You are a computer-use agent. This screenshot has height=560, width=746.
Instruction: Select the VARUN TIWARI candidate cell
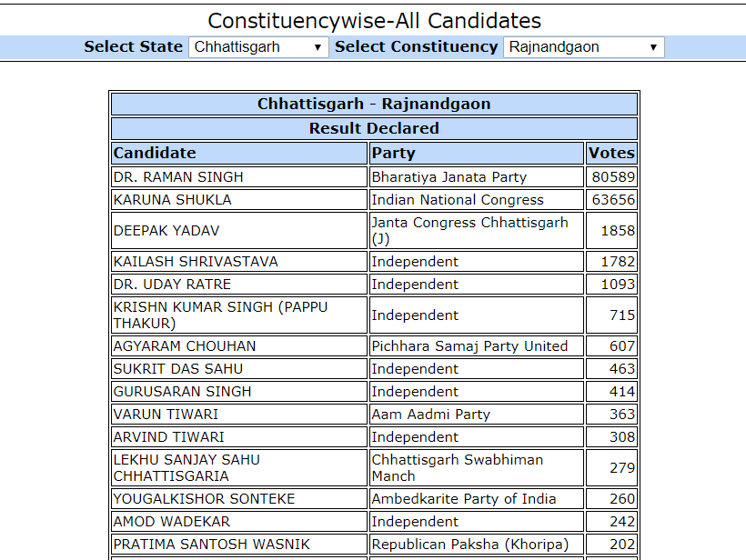click(239, 414)
